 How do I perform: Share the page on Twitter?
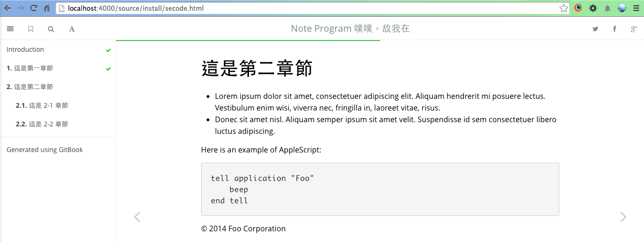tap(595, 29)
